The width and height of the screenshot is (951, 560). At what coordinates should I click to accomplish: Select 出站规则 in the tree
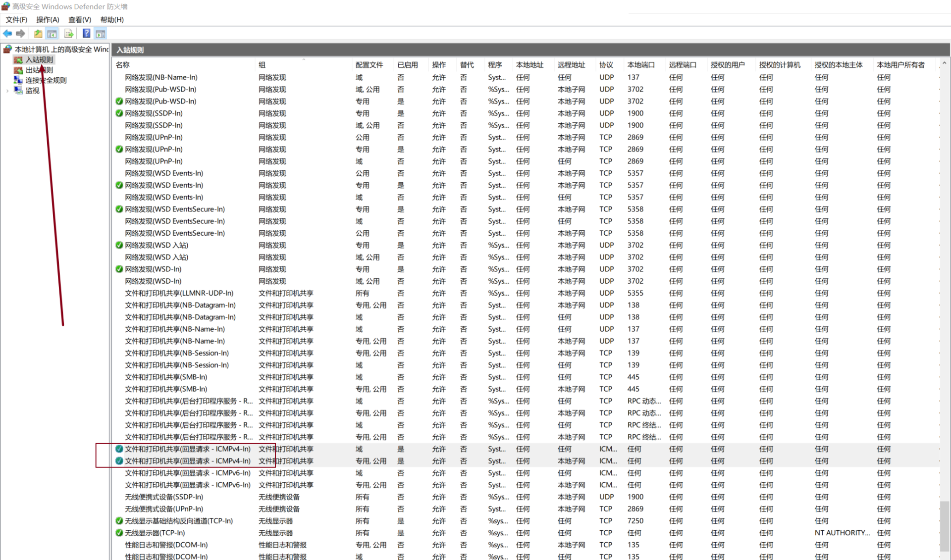[39, 70]
